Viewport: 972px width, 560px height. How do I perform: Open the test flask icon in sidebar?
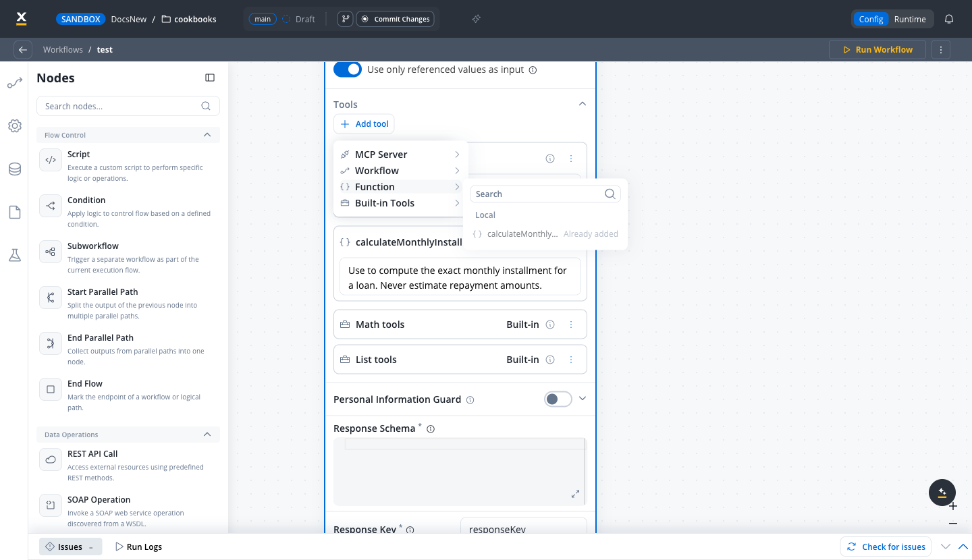pos(15,255)
